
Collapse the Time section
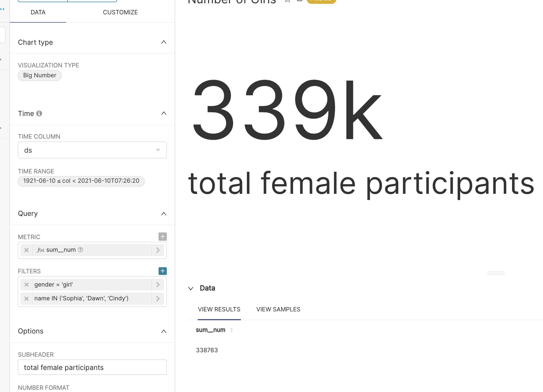tap(164, 113)
